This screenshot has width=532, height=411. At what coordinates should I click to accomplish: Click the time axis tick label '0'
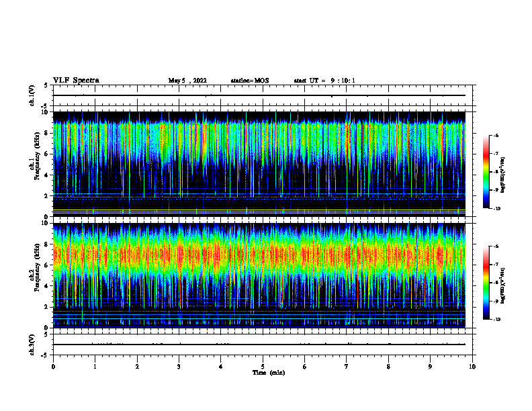53,367
